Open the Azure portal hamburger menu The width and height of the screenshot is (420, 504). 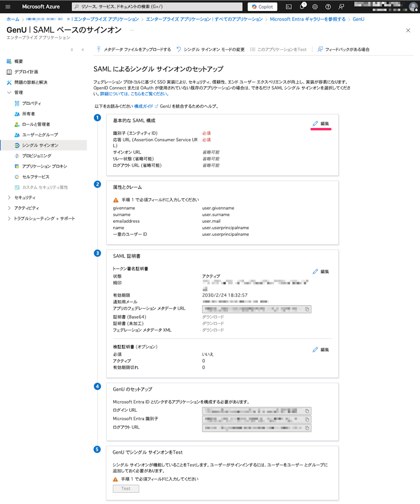[x=8, y=7]
